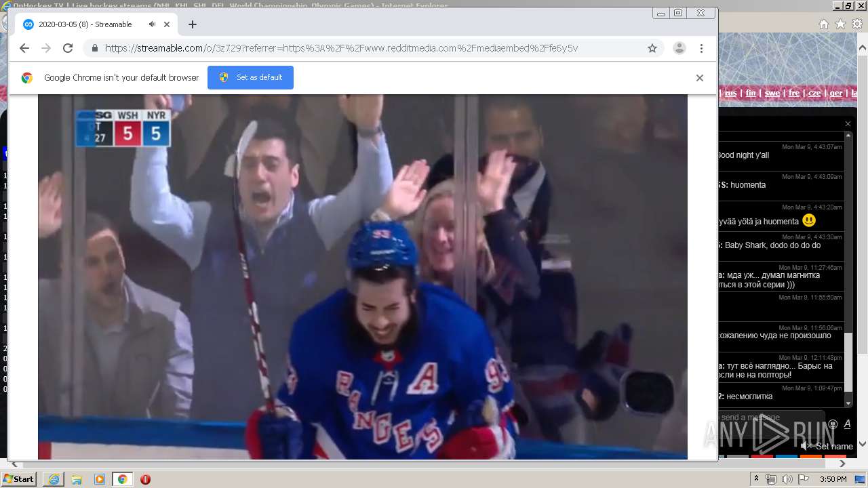Viewport: 868px width, 488px height.
Task: Go back in Chrome history
Action: pyautogui.click(x=24, y=48)
